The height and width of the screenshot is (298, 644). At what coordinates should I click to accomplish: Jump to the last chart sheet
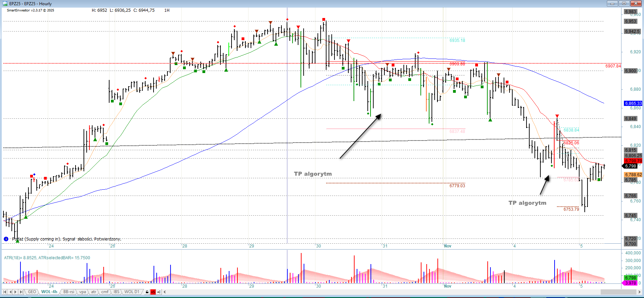click(21, 292)
